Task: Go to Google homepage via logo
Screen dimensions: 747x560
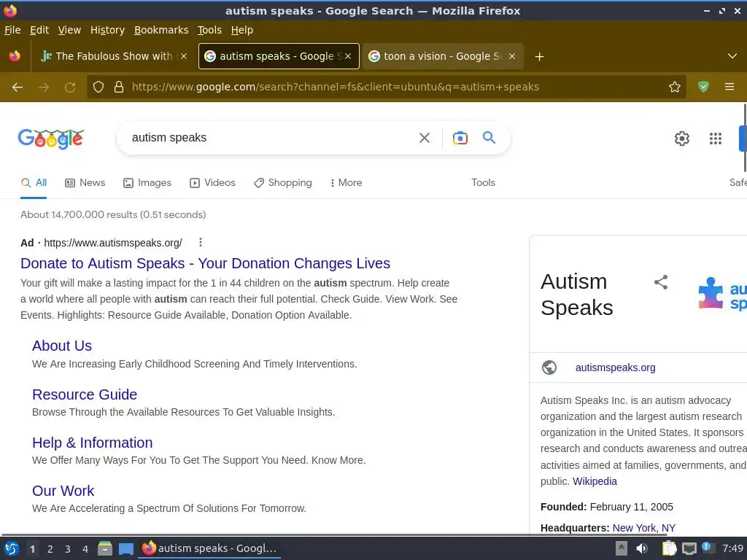Action: pyautogui.click(x=51, y=139)
